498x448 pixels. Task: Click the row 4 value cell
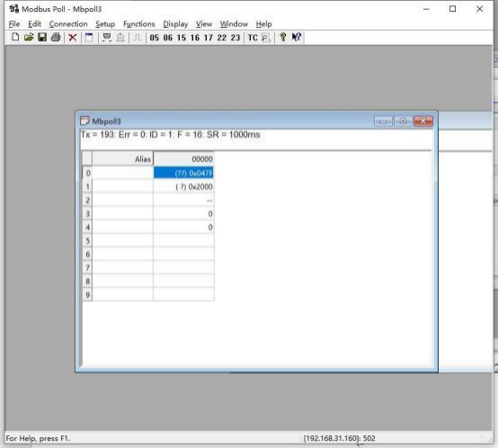tap(183, 228)
